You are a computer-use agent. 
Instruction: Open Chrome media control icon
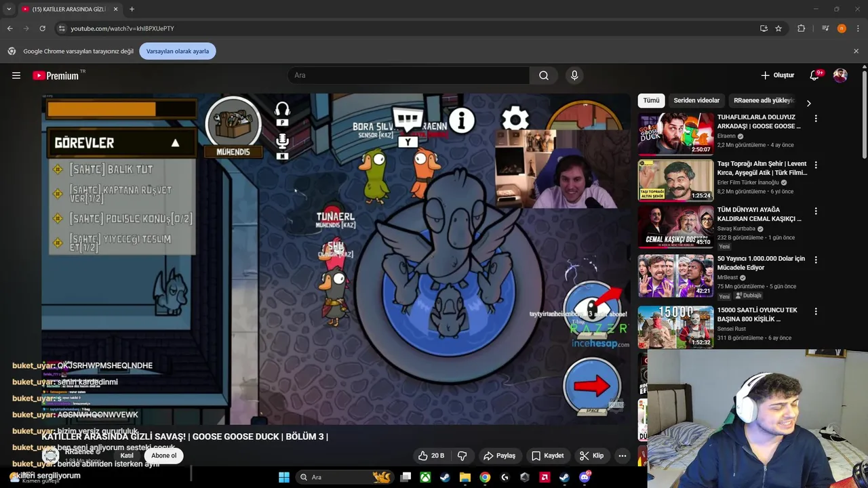click(x=825, y=28)
